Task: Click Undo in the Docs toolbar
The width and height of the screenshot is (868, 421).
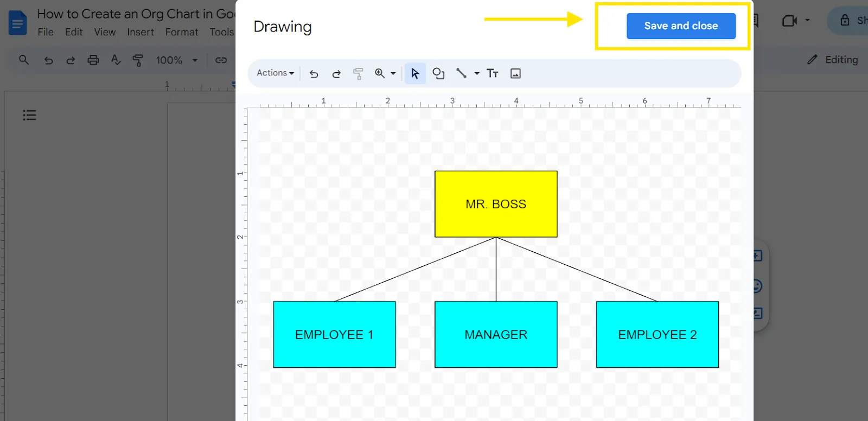Action: coord(48,60)
